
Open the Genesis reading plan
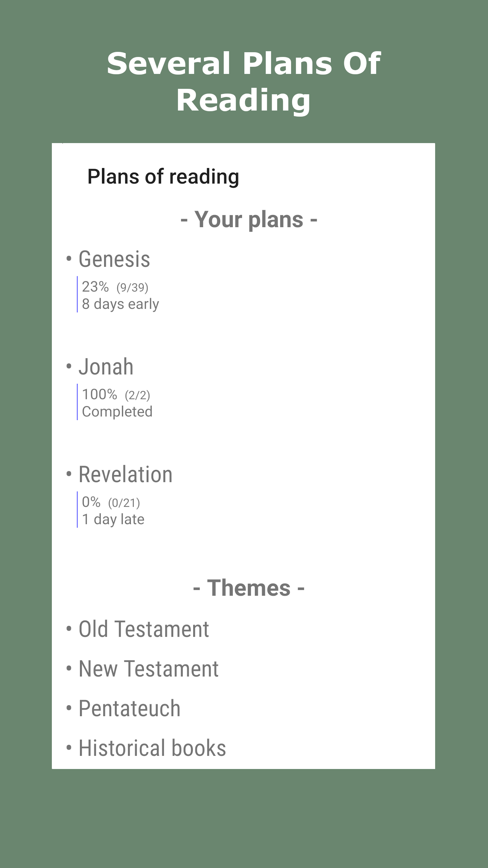(114, 259)
